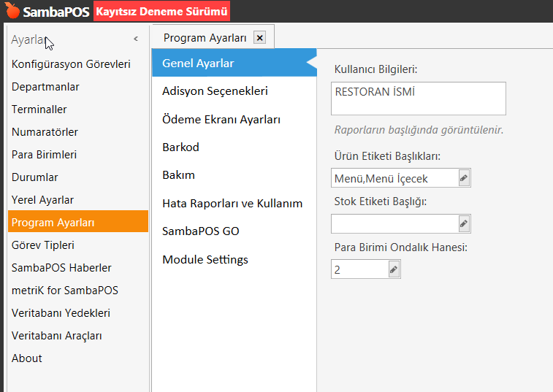
Task: Open Adisyon Seçenekleri settings section
Action: [215, 91]
